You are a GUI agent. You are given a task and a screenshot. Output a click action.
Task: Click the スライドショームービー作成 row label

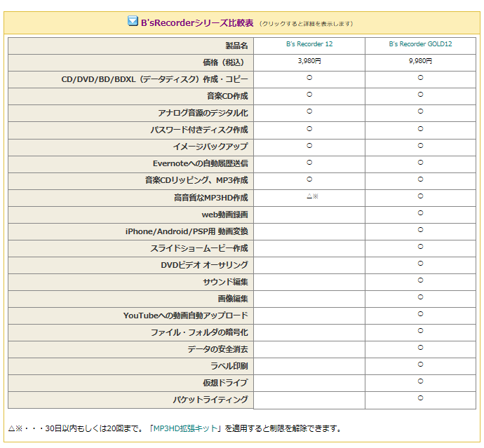[x=199, y=248]
